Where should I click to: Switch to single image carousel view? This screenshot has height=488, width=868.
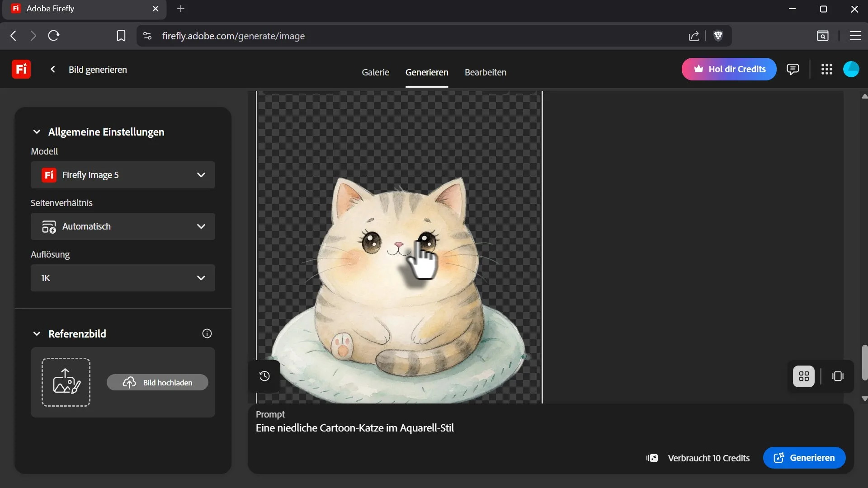pos(838,376)
